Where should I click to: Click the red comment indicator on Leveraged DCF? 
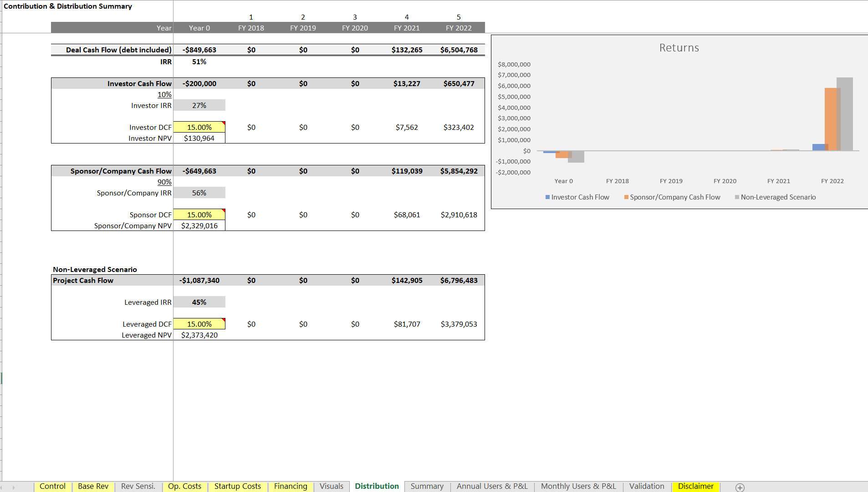[224, 320]
